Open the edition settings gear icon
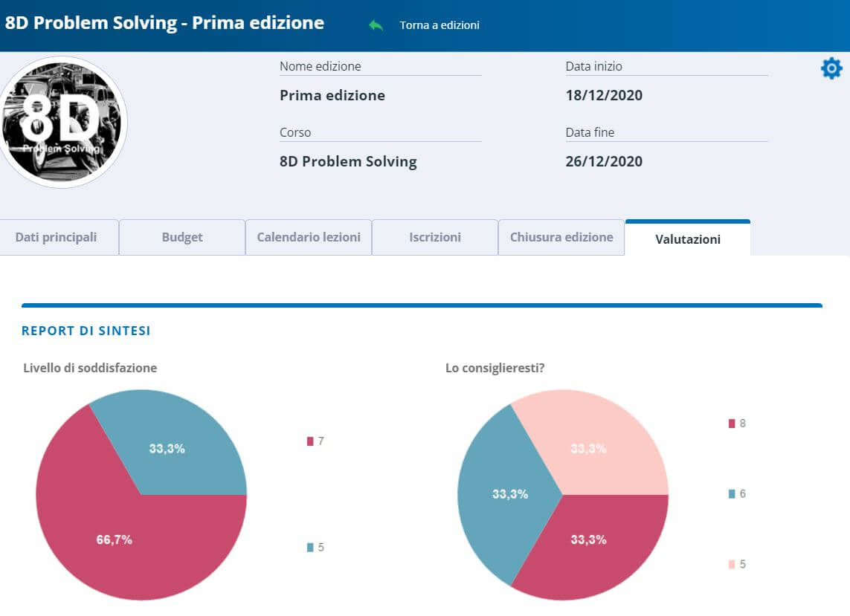This screenshot has width=850, height=616. 831,68
